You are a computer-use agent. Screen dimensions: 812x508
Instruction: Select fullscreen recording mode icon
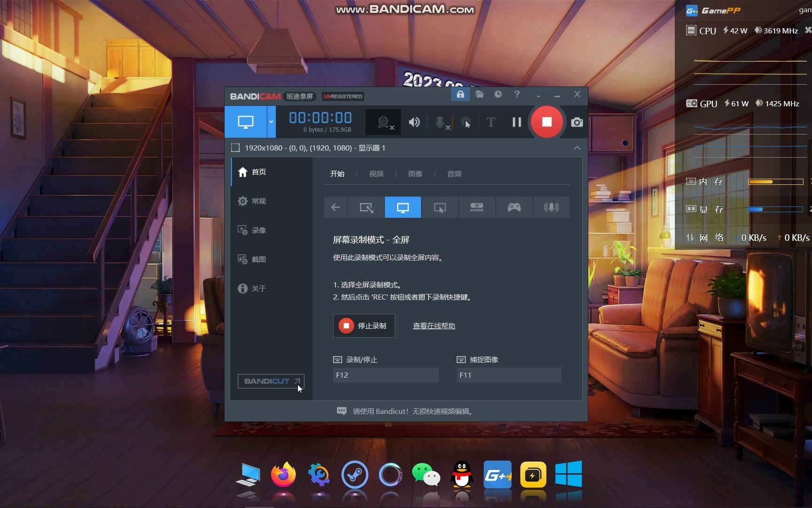pyautogui.click(x=403, y=207)
